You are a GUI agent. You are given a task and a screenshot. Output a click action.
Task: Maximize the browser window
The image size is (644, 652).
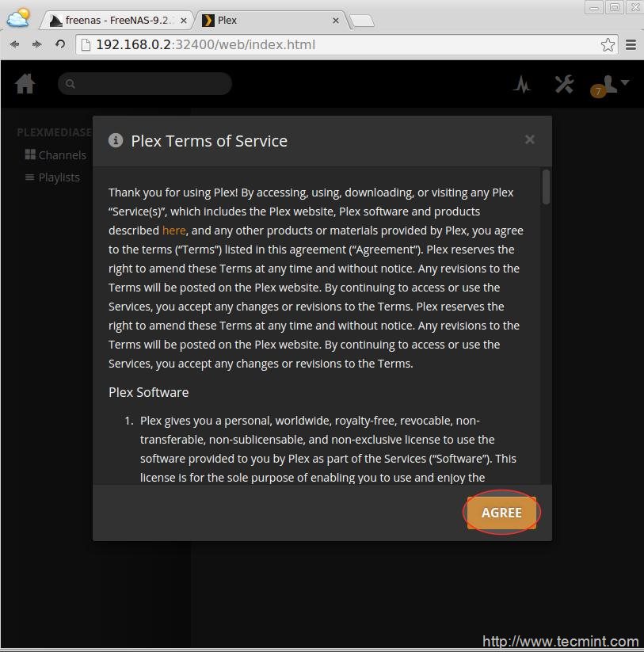pyautogui.click(x=615, y=7)
